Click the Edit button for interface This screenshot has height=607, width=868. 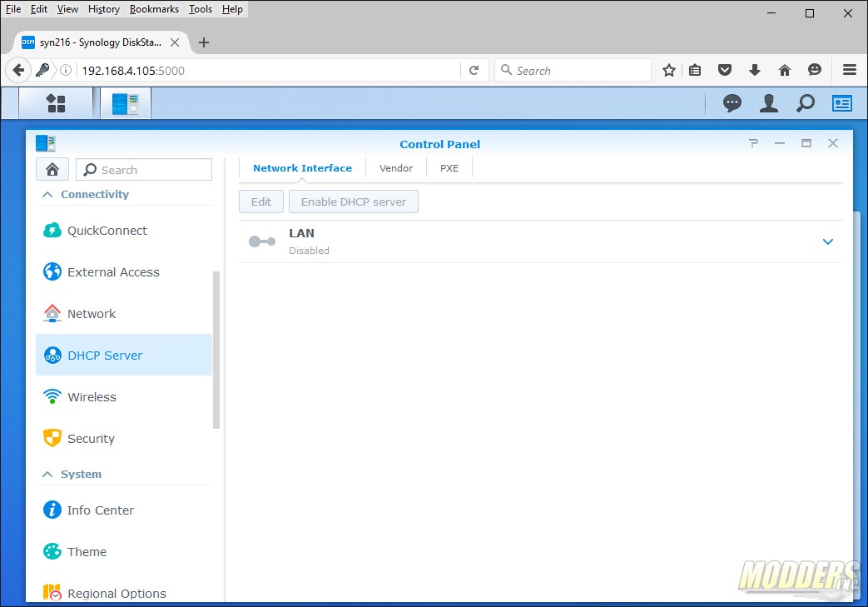[261, 202]
